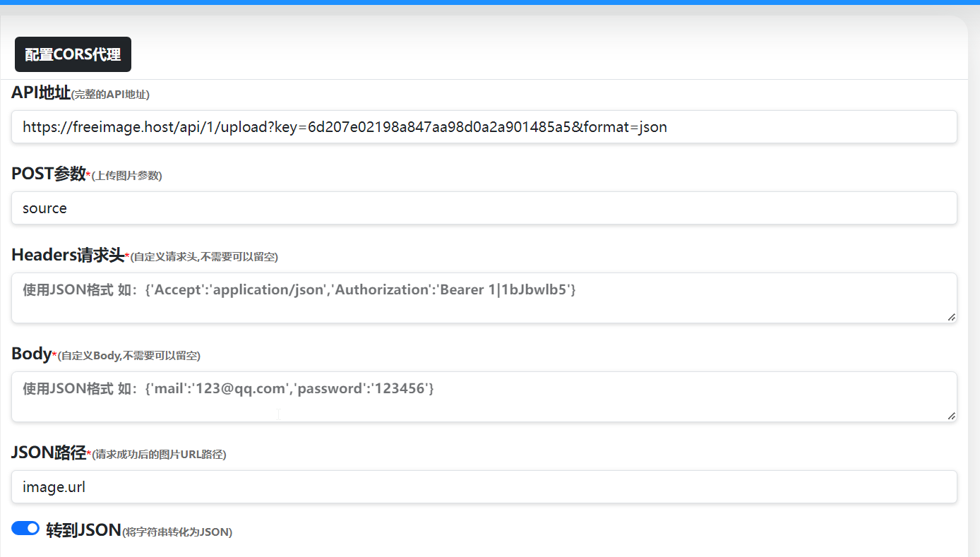Screen dimensions: 980x557
Task: Click the hint (完整的API地址)
Action: 111,95
